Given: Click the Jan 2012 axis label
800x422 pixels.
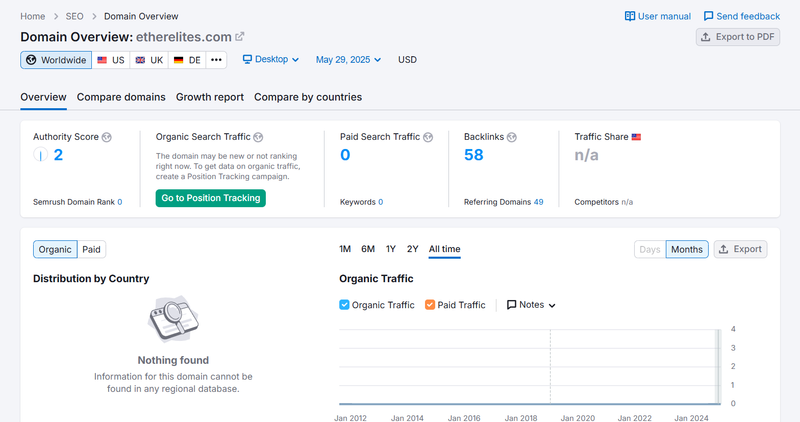Looking at the screenshot, I should click(351, 418).
